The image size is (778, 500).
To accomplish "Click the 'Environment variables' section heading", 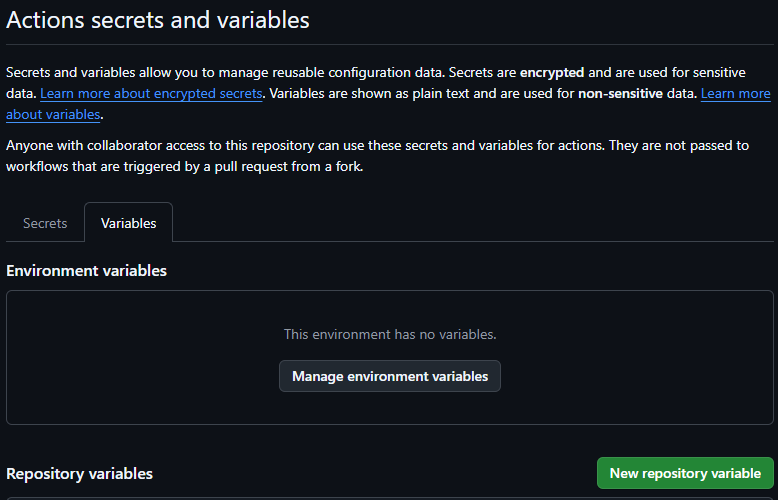I will (x=86, y=271).
